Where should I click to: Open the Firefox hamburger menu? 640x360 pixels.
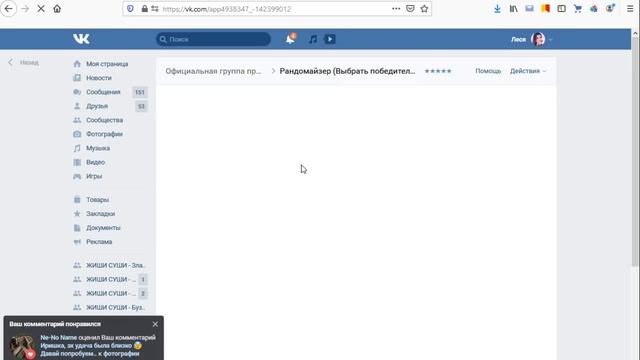pos(630,9)
